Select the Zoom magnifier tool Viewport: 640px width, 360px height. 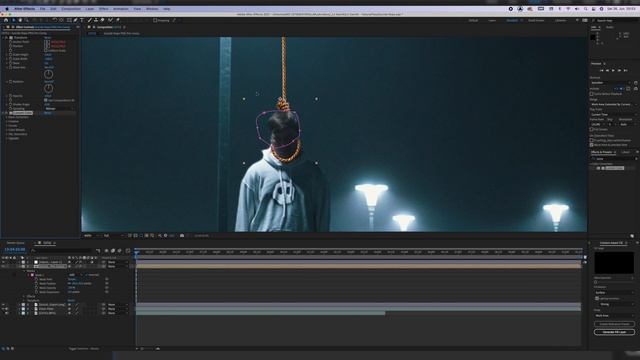tap(27, 20)
